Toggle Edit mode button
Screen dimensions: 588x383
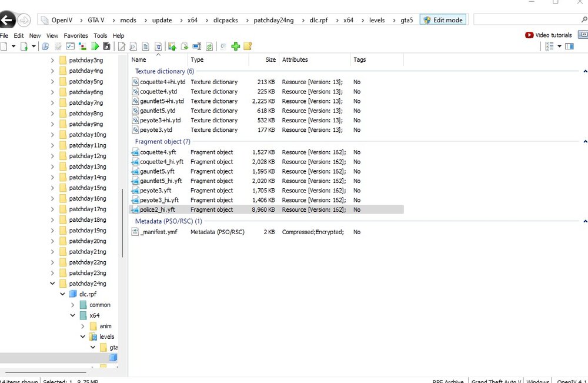pyautogui.click(x=443, y=20)
